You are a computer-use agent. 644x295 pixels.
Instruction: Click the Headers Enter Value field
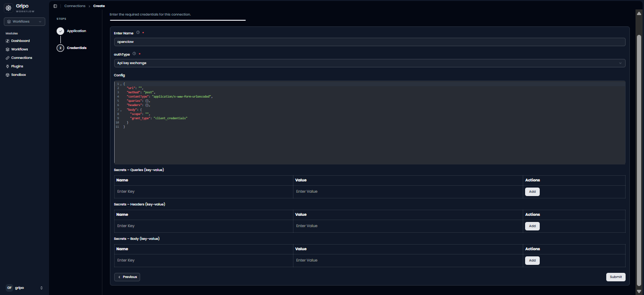(407, 226)
